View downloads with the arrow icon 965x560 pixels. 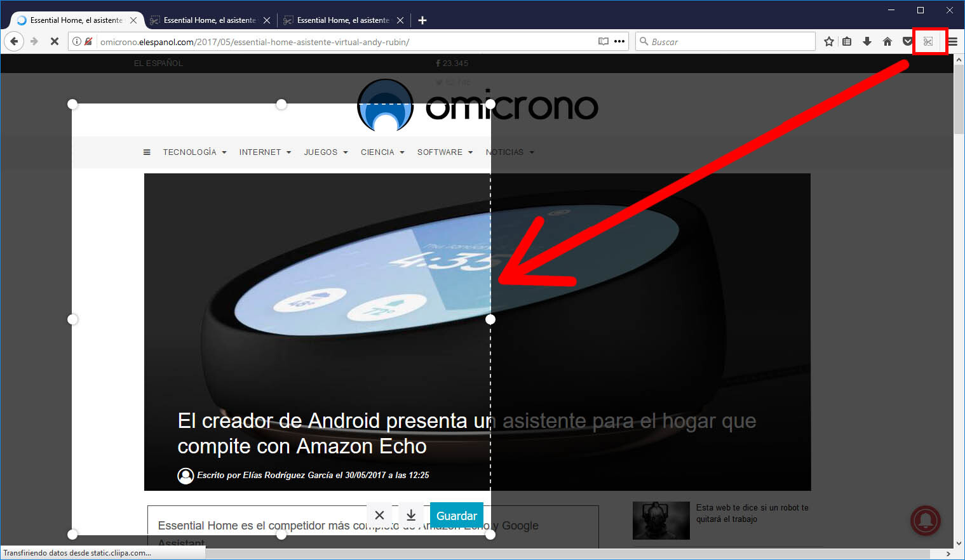tap(867, 41)
